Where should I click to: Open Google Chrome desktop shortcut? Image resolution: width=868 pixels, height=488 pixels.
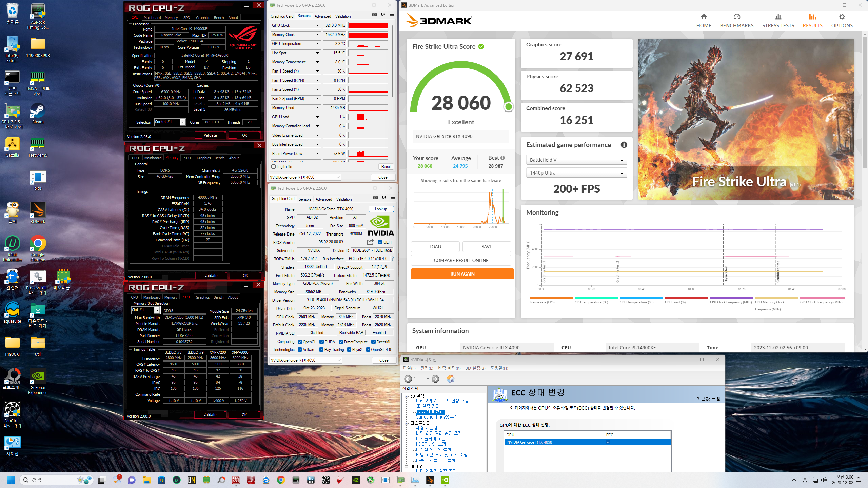point(38,248)
